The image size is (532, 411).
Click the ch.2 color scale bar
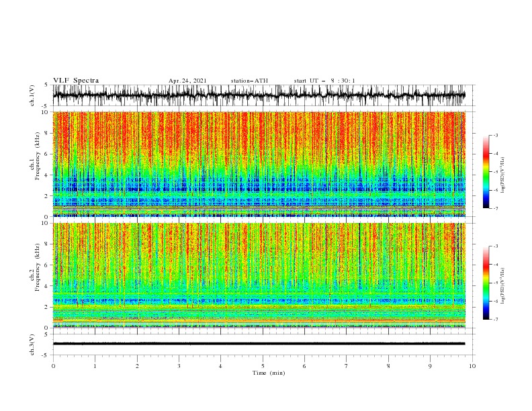coord(486,283)
